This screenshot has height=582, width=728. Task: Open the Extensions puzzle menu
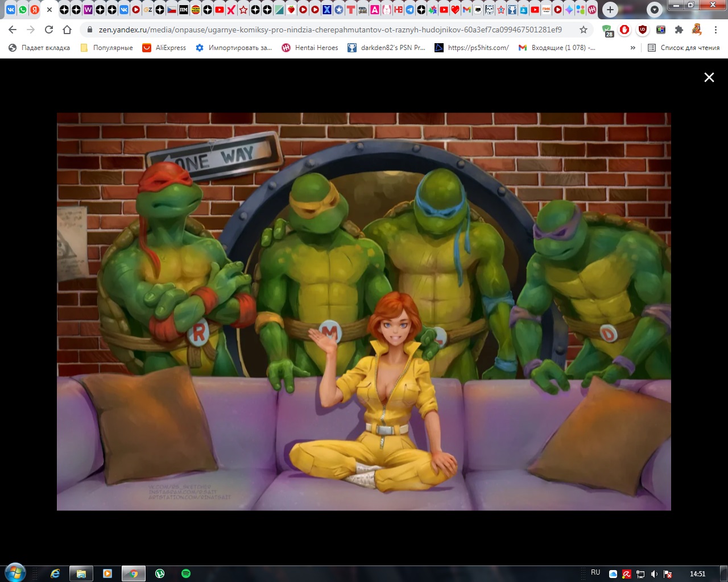tap(679, 30)
